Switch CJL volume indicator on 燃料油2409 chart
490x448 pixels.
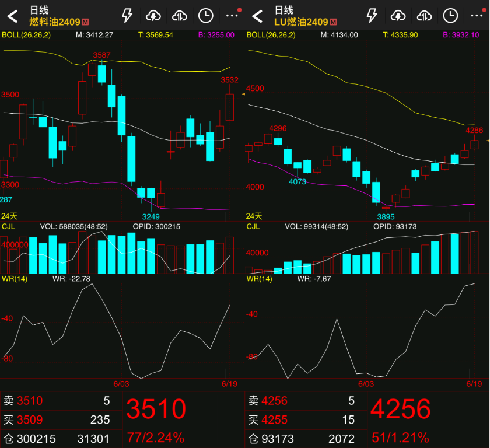8,226
